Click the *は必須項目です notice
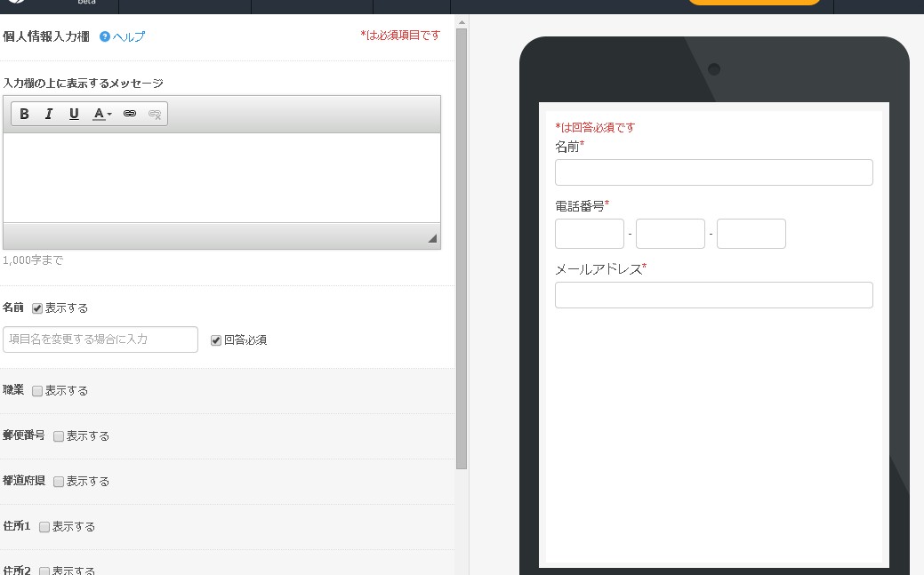Screen dimensions: 924x575 click(x=401, y=36)
